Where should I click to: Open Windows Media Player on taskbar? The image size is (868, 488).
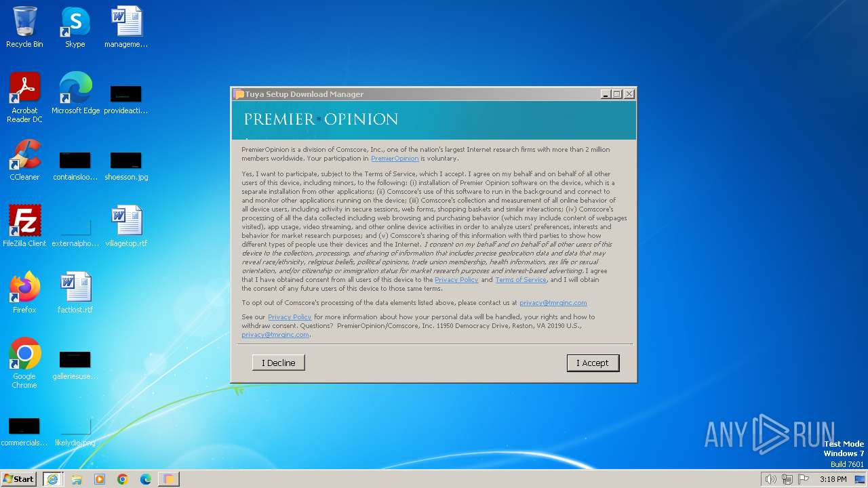(x=100, y=479)
